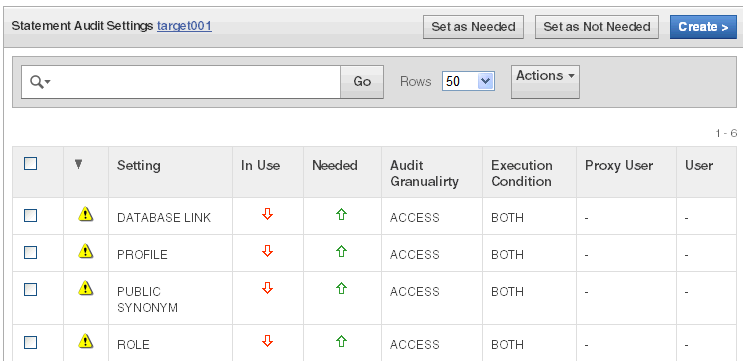Viewport: 743px width, 361px height.
Task: Click the green Needed arrow for DATABASE LINK
Action: 342,215
